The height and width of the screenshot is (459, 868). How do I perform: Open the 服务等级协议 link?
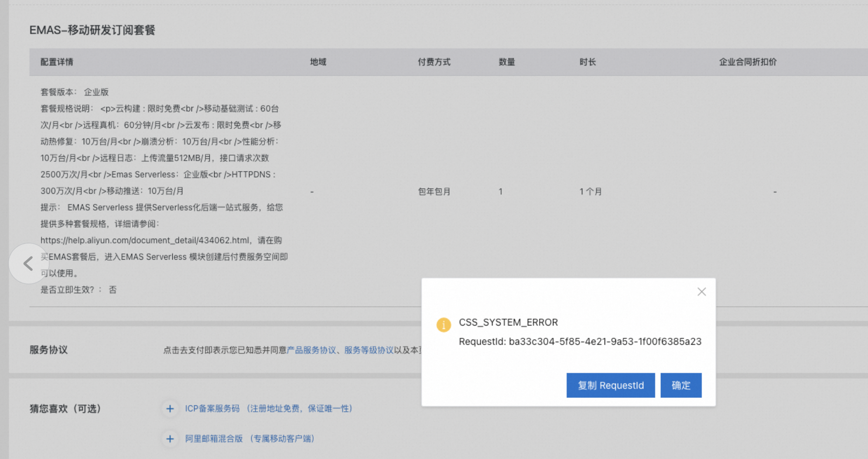click(x=369, y=350)
